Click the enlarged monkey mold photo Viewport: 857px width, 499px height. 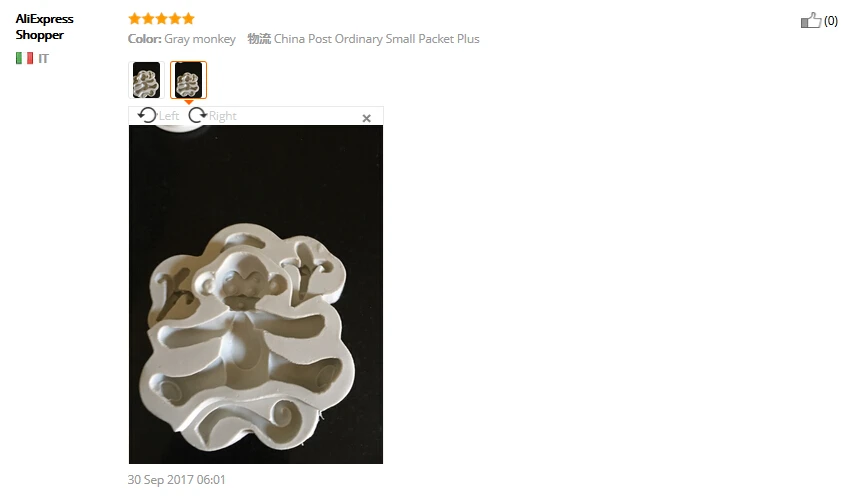[256, 294]
